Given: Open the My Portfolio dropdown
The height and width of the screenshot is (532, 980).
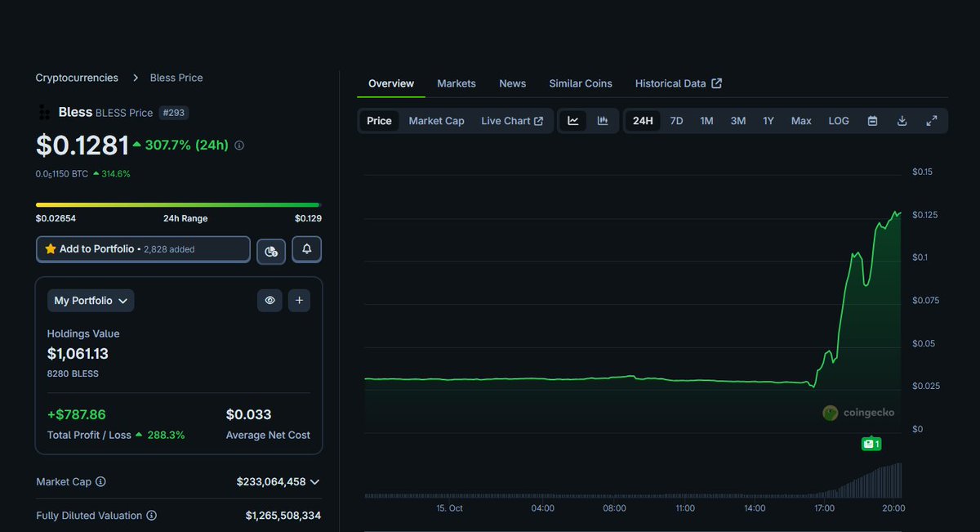Looking at the screenshot, I should pyautogui.click(x=91, y=301).
